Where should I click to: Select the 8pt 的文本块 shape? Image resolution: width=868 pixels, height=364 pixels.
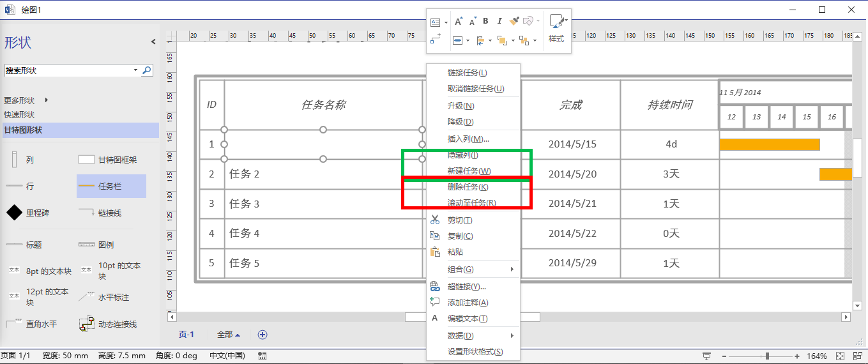point(40,271)
